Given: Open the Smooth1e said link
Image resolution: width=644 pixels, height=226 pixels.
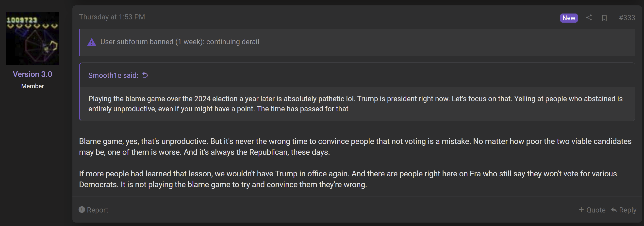Looking at the screenshot, I should (x=113, y=75).
